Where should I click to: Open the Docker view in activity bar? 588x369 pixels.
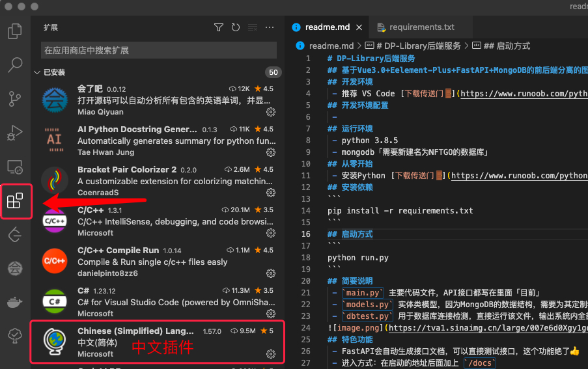click(x=15, y=302)
